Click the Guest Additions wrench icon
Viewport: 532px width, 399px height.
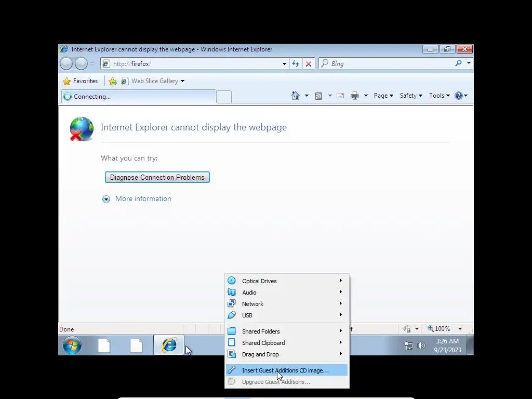[232, 370]
